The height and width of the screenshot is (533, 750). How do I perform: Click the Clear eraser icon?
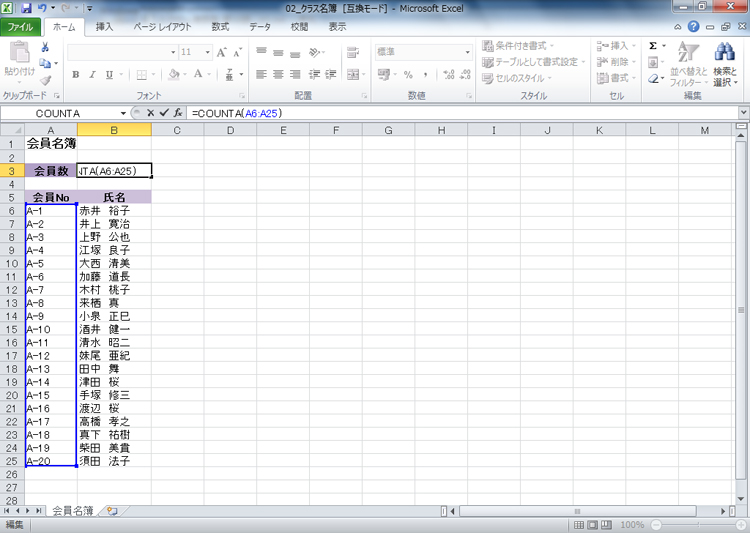click(653, 78)
